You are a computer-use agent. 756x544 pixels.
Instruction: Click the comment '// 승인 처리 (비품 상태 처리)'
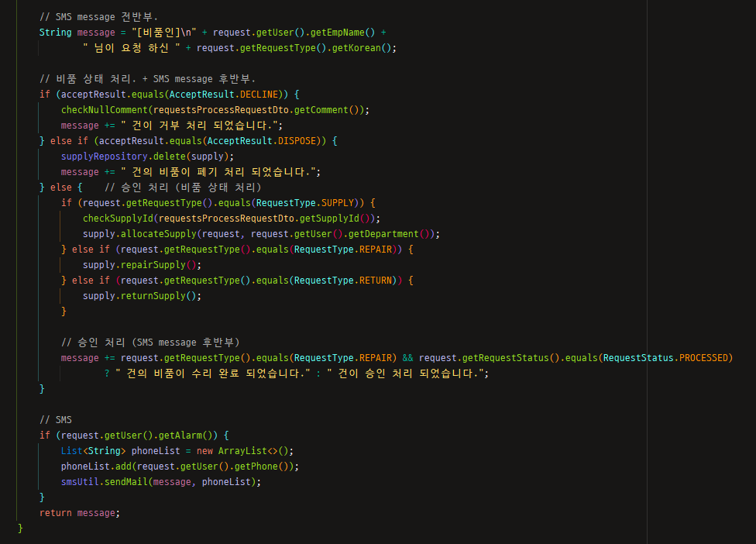(x=183, y=187)
